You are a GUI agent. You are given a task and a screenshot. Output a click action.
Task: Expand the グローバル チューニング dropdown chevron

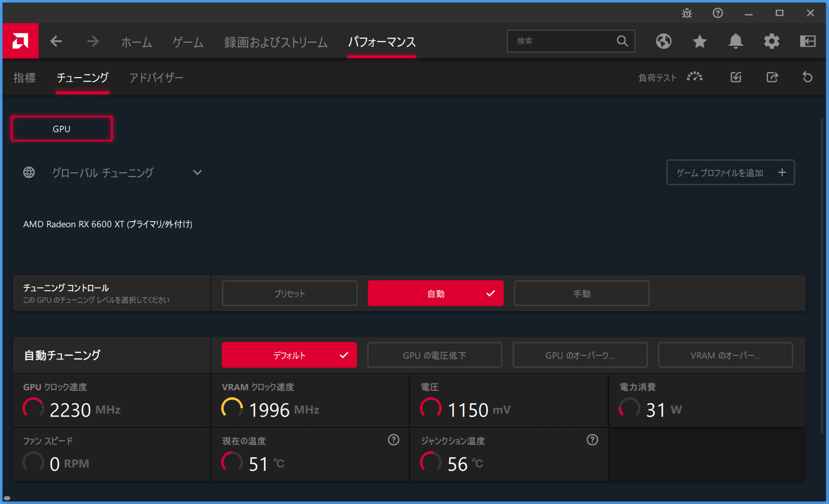(x=197, y=172)
